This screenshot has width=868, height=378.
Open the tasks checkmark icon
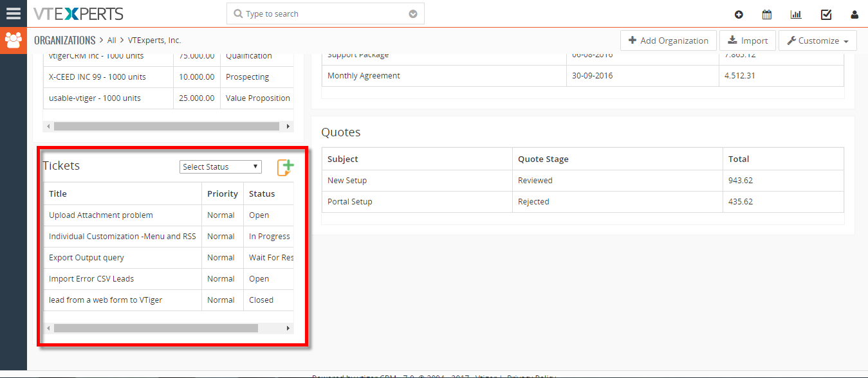tap(826, 14)
